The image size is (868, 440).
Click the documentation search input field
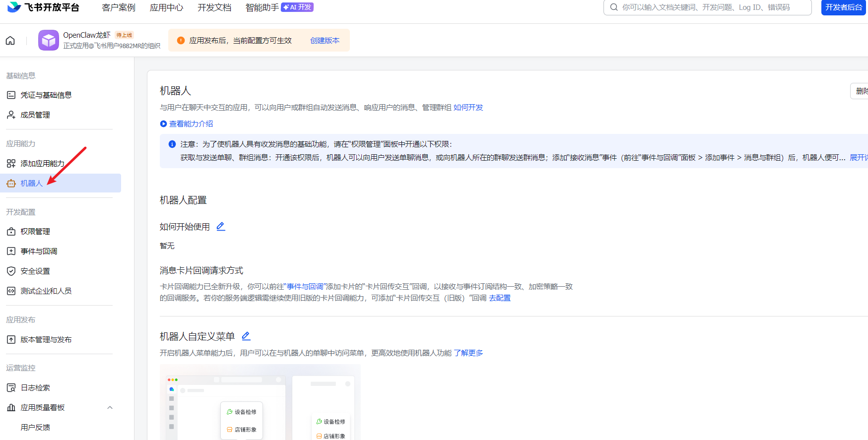coord(708,7)
